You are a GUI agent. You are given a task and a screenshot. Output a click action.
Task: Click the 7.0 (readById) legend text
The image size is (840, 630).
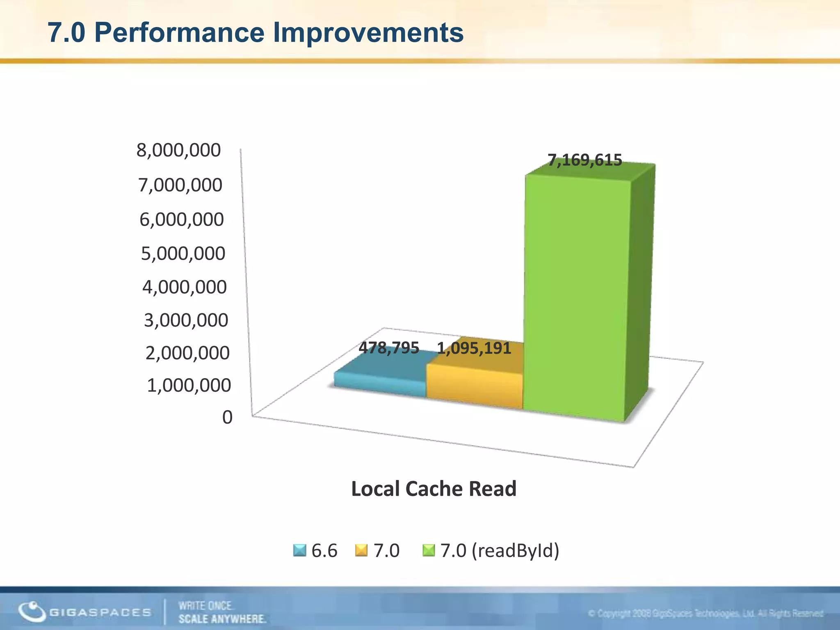(x=500, y=550)
